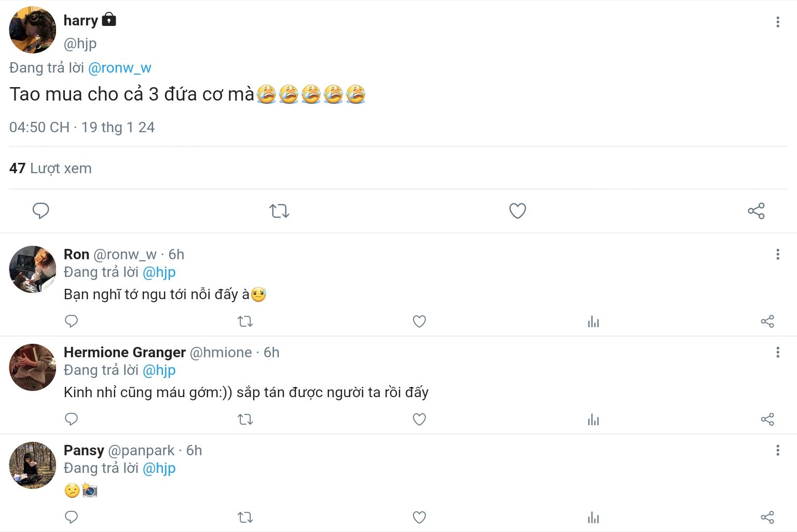The width and height of the screenshot is (797, 532).
Task: Reply to harry's main tweet
Action: click(x=40, y=211)
